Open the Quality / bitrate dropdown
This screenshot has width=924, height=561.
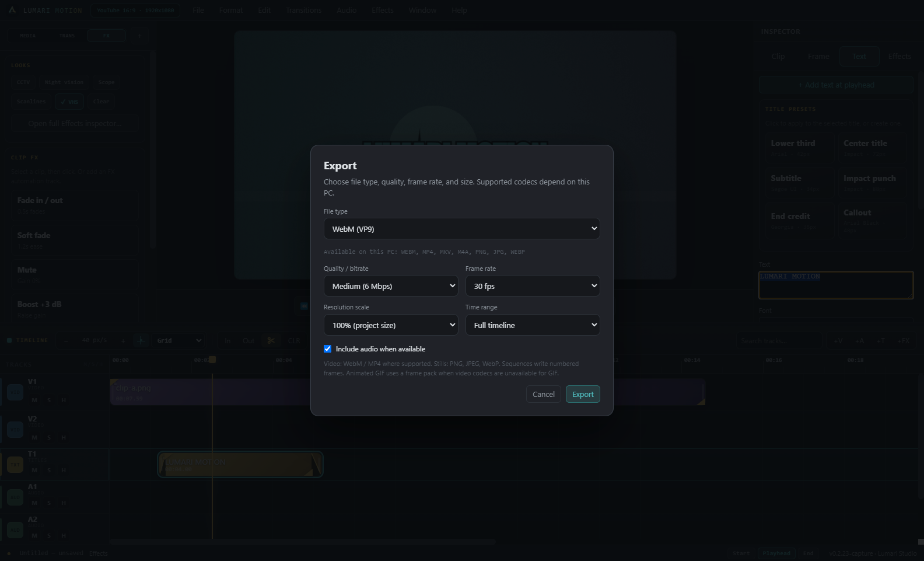391,286
